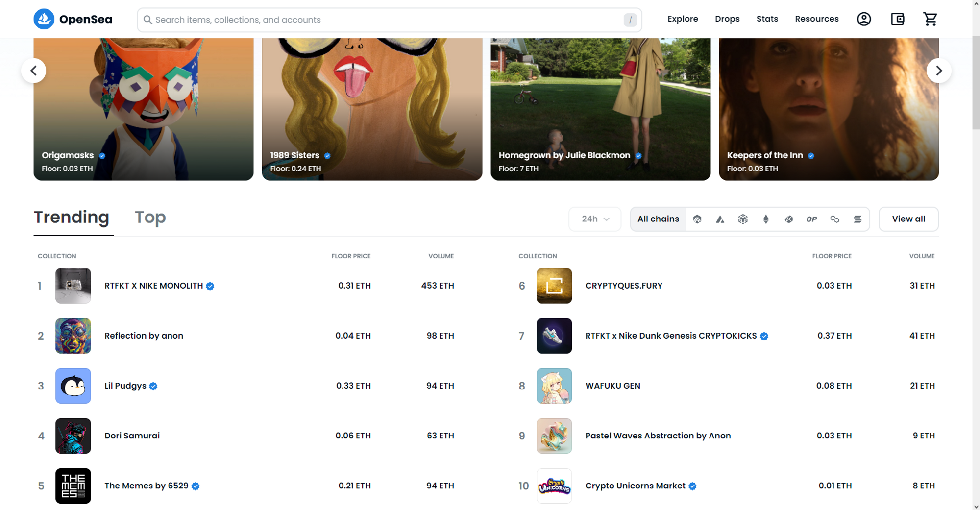Go to previous carousel slide
980x510 pixels.
point(34,71)
